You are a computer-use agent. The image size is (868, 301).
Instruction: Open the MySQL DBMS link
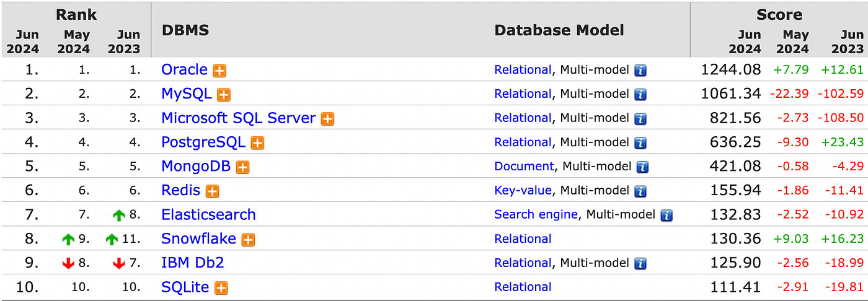[x=186, y=94]
